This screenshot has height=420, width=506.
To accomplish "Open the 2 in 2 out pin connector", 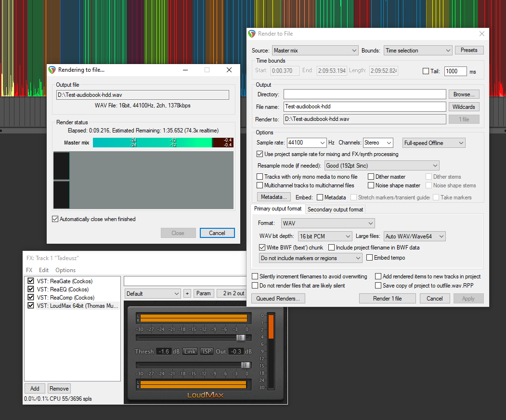I will (x=233, y=293).
